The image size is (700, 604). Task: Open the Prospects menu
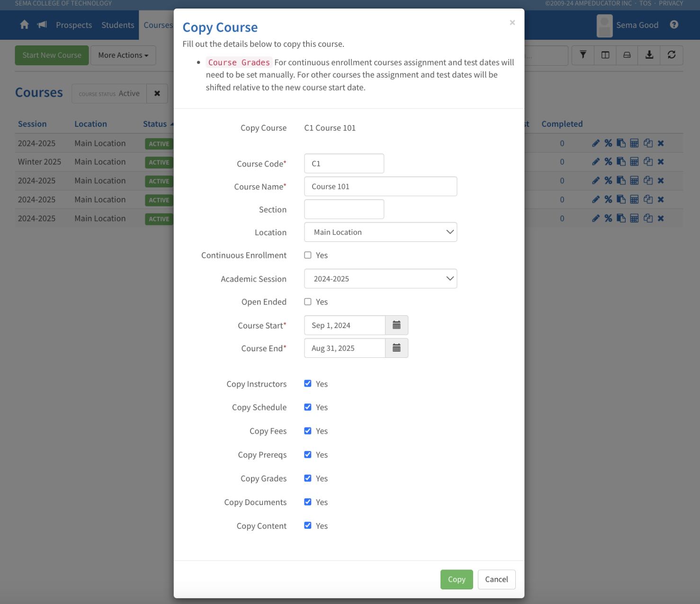coord(74,25)
